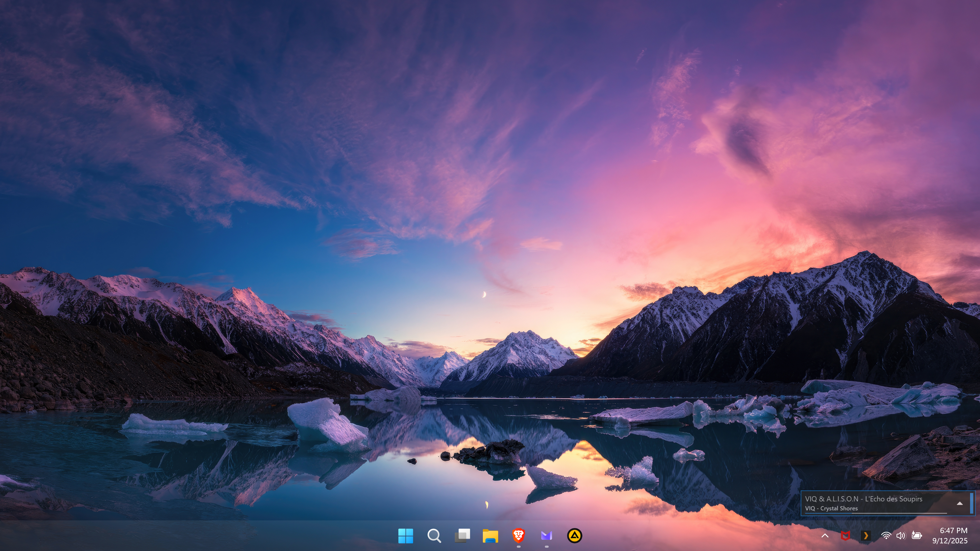The width and height of the screenshot is (980, 551).
Task: Launch File Explorer from taskbar
Action: pyautogui.click(x=490, y=536)
